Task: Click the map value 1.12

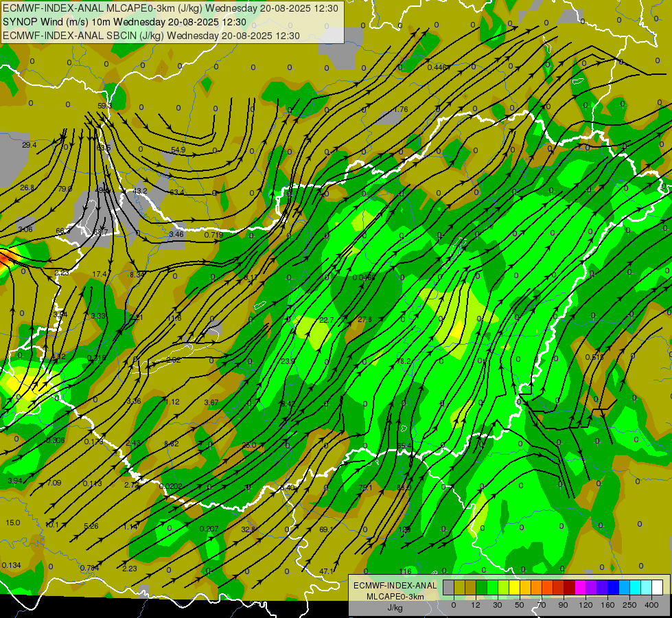Action: 172,402
